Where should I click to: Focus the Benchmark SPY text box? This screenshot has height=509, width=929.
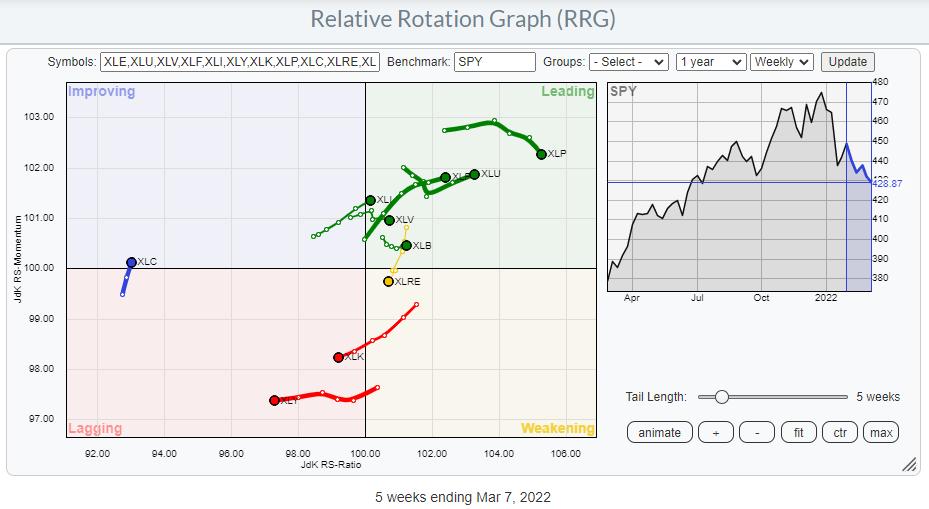pos(494,62)
